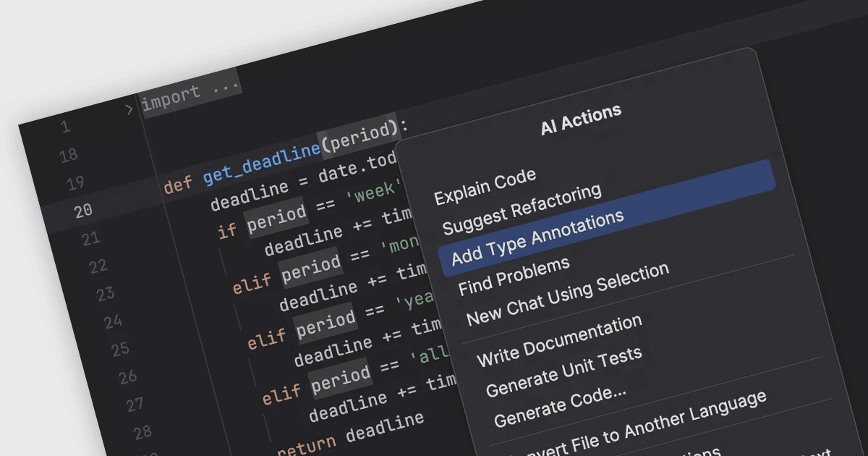This screenshot has width=868, height=456.
Task: Click the 'week' string literal
Action: tap(375, 192)
